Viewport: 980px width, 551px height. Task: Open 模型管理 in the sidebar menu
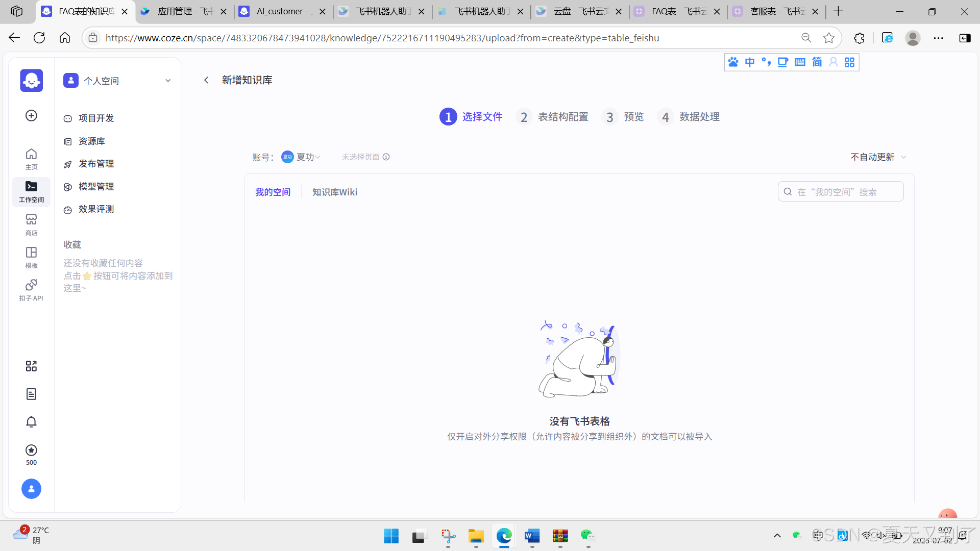tap(96, 187)
